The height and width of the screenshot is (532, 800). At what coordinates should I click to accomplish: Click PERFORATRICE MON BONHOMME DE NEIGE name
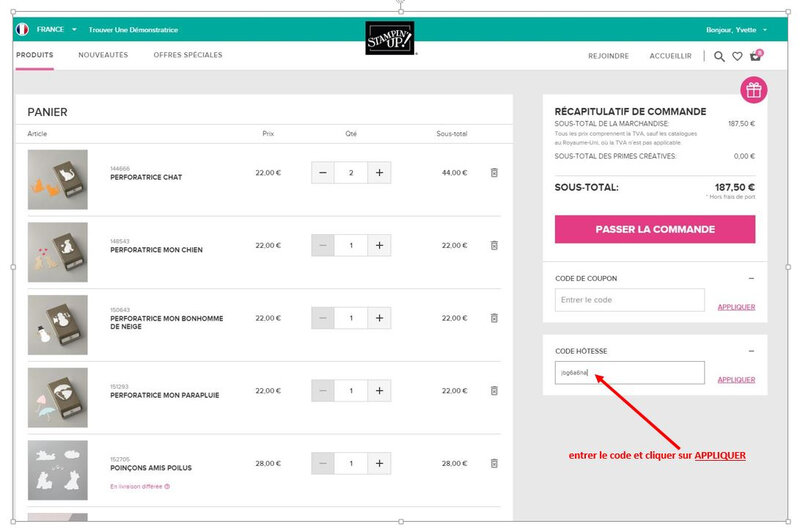tap(166, 322)
